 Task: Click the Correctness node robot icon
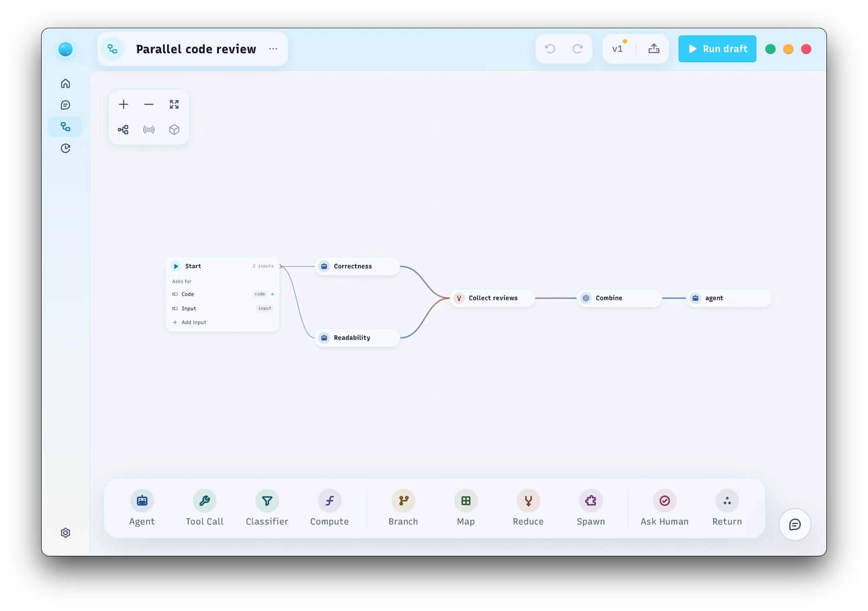click(x=324, y=266)
